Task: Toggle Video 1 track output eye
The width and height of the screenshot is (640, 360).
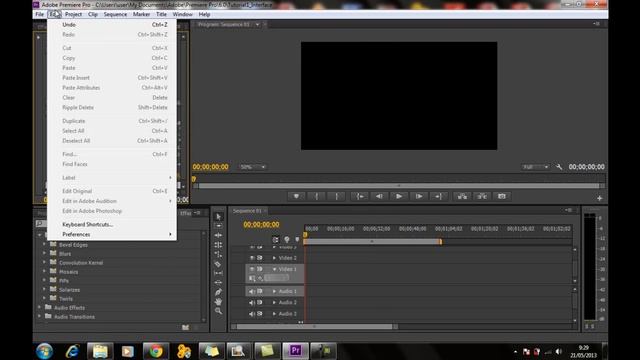Action: (252, 269)
